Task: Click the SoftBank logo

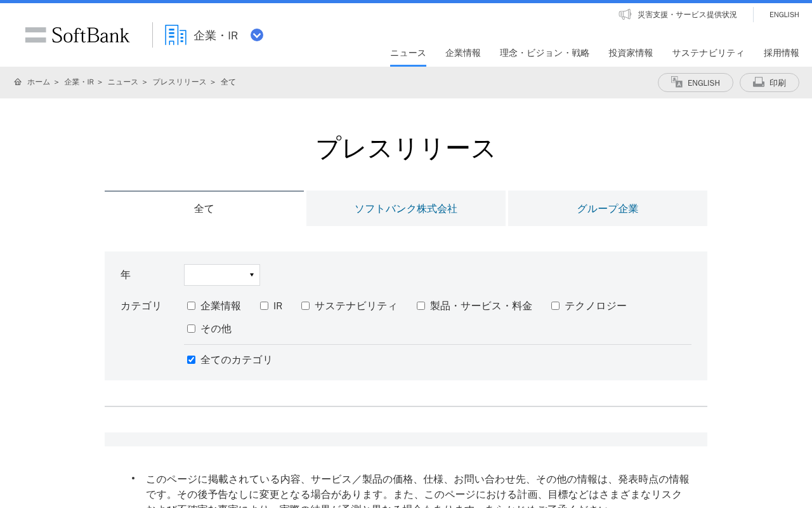Action: [77, 35]
